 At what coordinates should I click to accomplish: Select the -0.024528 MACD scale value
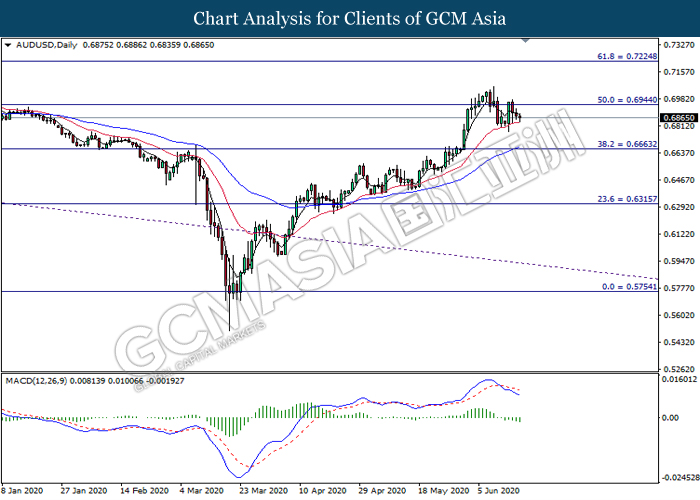pyautogui.click(x=679, y=477)
